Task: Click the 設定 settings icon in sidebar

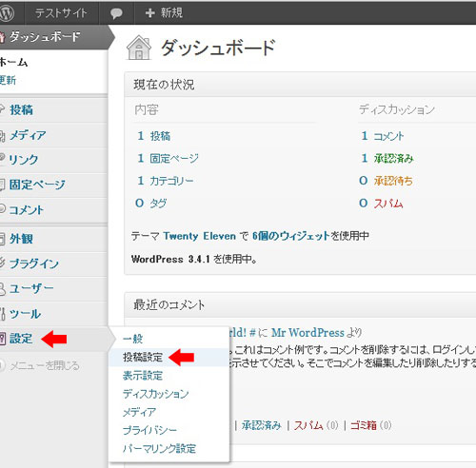Action: click(3, 339)
